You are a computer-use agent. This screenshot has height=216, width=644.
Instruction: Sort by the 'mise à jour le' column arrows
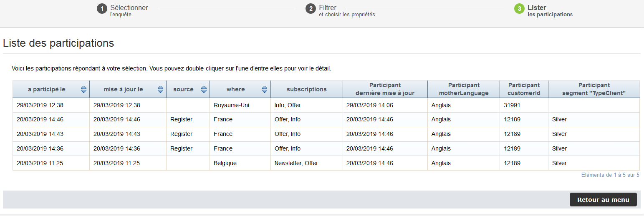[160, 89]
